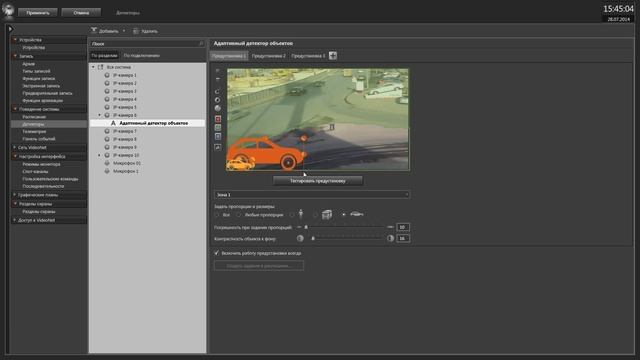Click the Погрешность value field showing 10

pyautogui.click(x=403, y=227)
